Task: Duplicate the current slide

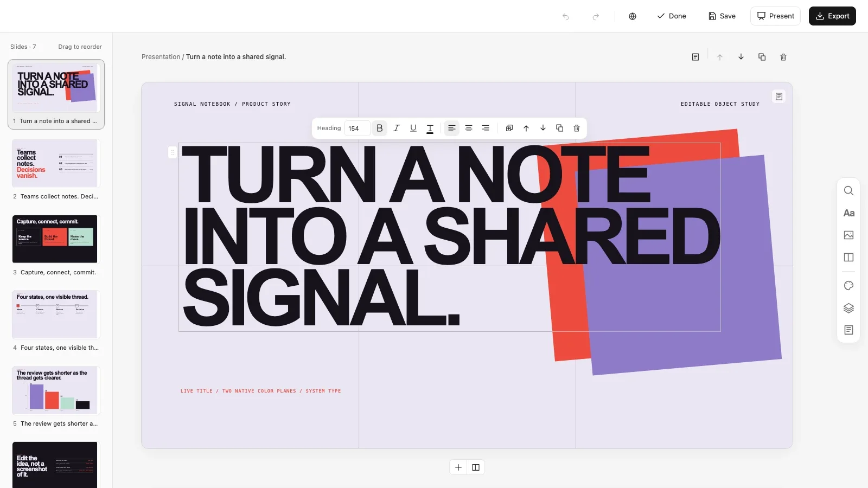Action: [x=762, y=57]
